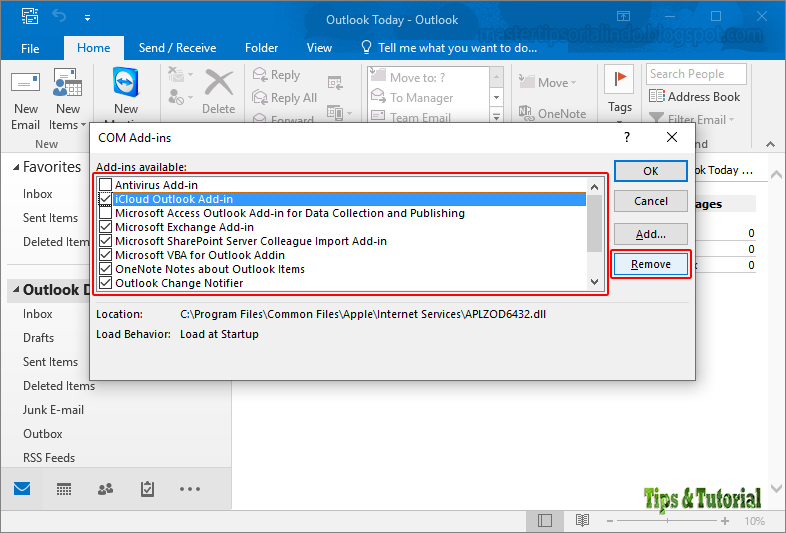
Task: Select Normal view in status bar
Action: pyautogui.click(x=544, y=520)
